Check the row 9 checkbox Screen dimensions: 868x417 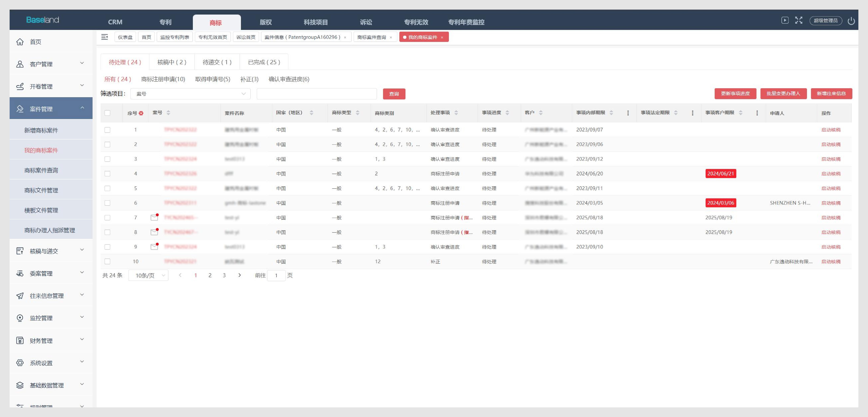pyautogui.click(x=108, y=247)
